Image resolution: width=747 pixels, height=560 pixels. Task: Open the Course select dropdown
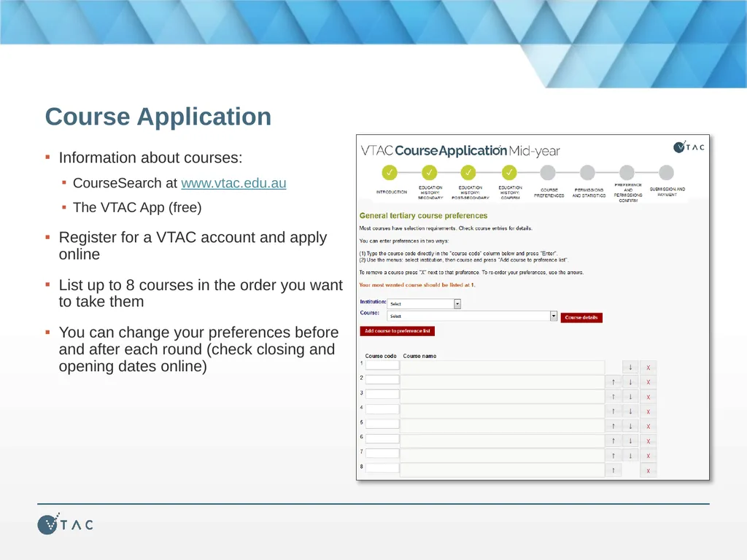[x=472, y=316]
